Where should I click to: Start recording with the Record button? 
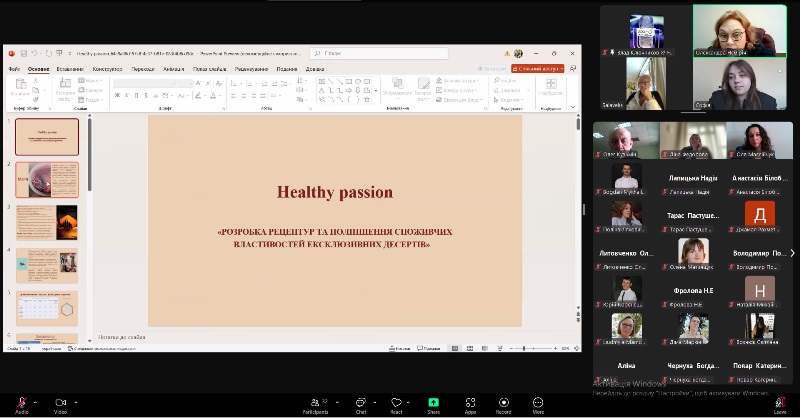point(503,403)
